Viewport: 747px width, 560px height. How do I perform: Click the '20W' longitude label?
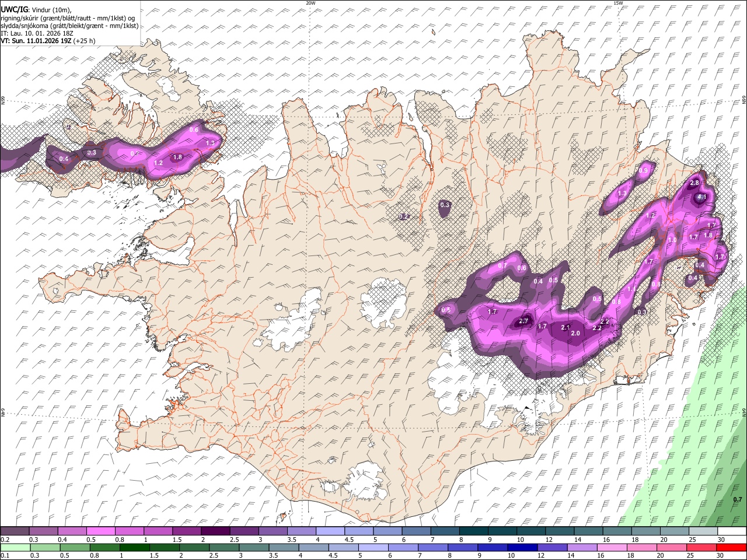click(x=310, y=3)
